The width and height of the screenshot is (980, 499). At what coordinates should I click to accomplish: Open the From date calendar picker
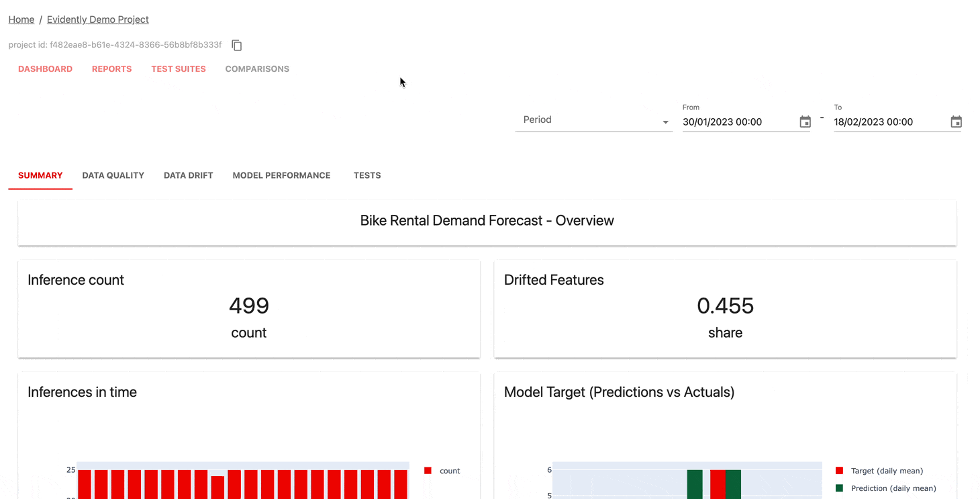pyautogui.click(x=804, y=122)
